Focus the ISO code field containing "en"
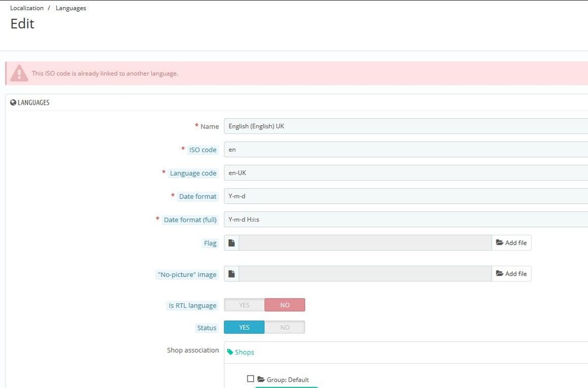This screenshot has height=388, width=588. [406, 150]
